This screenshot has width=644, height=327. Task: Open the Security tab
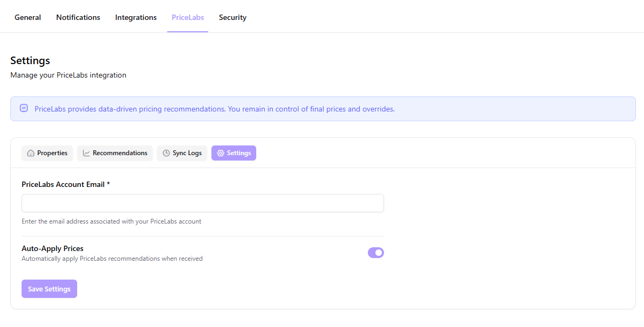[232, 17]
